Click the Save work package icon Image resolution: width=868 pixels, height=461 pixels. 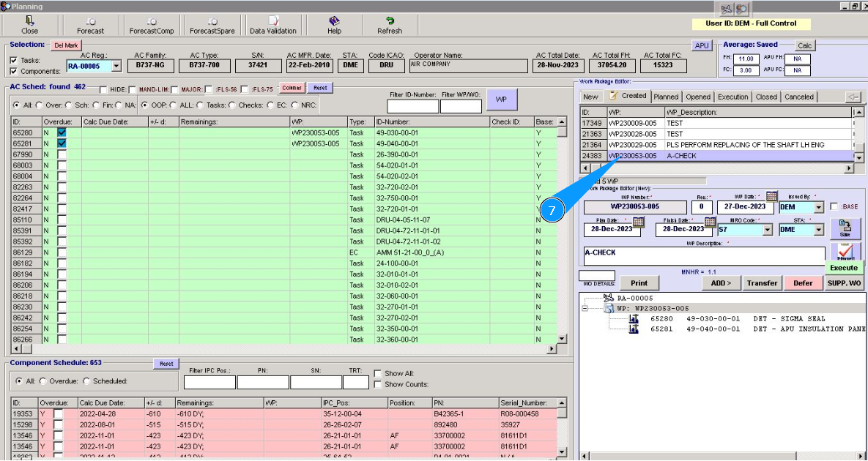click(845, 228)
